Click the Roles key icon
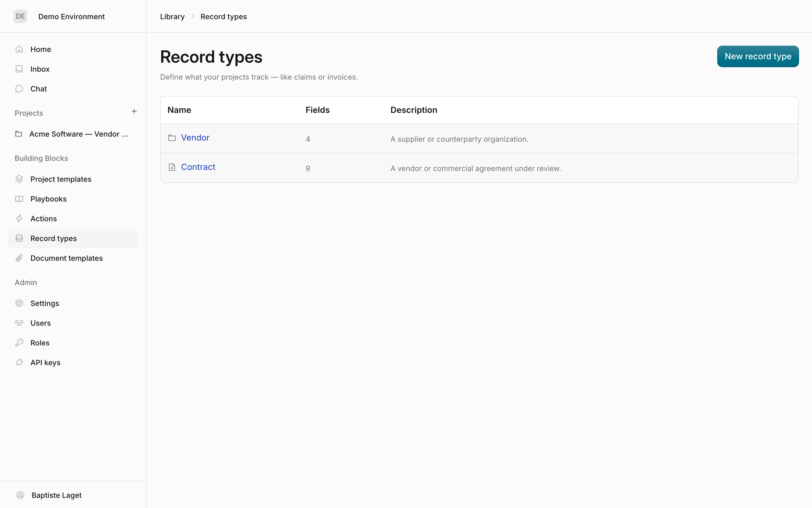The height and width of the screenshot is (508, 812). (x=19, y=343)
